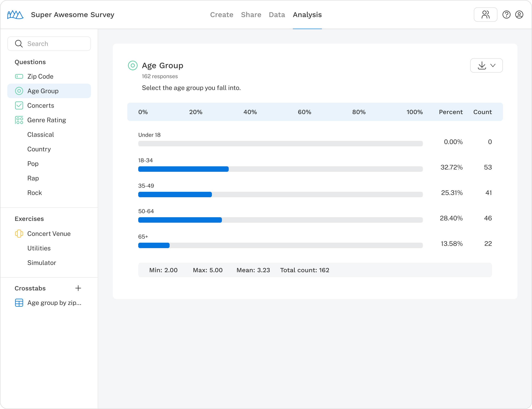Click the 'Min: 2.00' statistic
Viewport: 532px width, 409px height.
point(163,270)
